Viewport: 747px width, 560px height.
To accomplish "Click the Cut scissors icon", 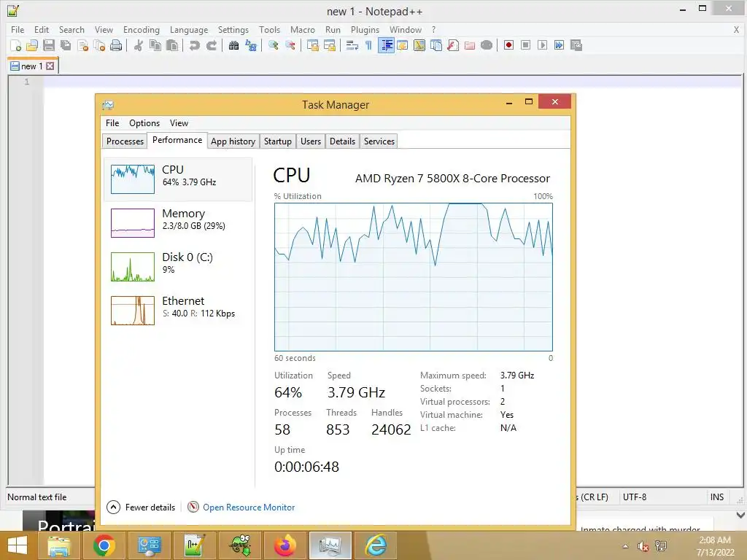I will [139, 45].
